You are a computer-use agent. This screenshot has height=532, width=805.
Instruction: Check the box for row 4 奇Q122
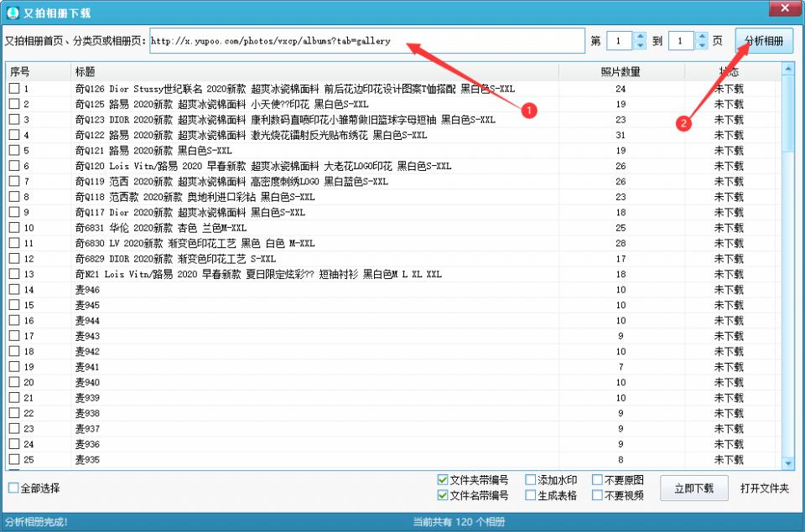(14, 134)
